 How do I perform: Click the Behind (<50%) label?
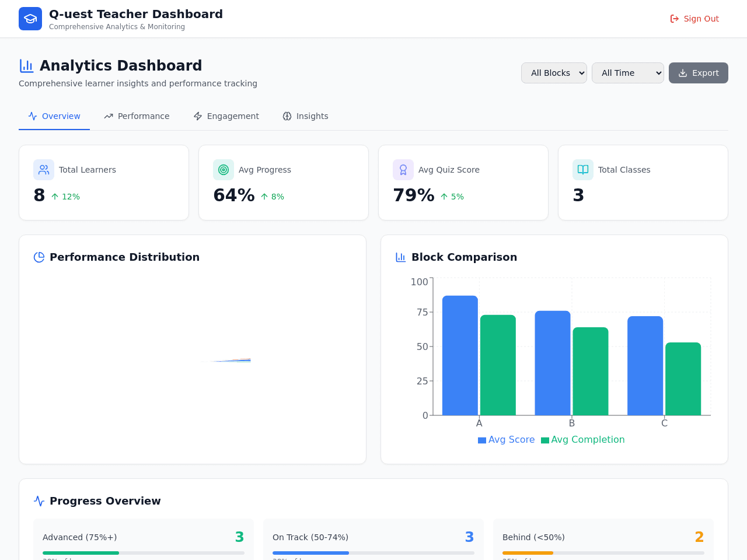[x=533, y=537]
